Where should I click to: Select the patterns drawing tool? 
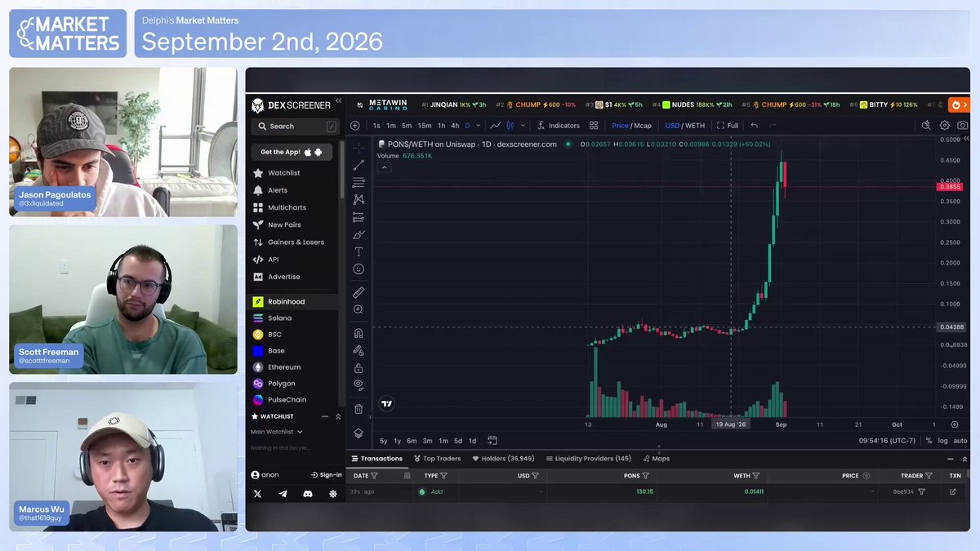[x=359, y=199]
